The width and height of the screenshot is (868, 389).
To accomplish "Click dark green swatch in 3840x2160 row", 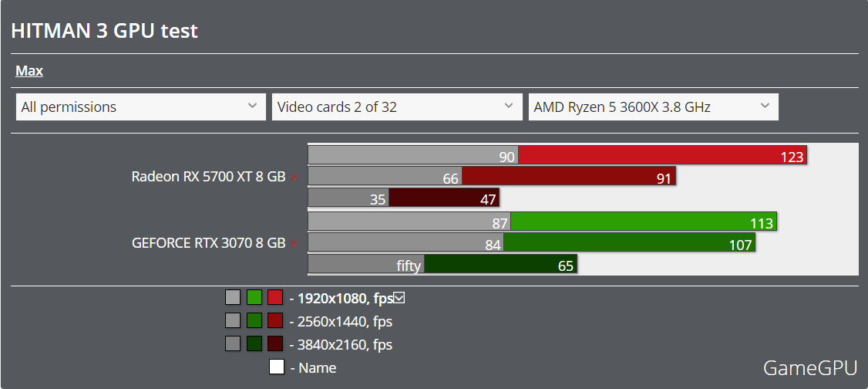I will (254, 343).
